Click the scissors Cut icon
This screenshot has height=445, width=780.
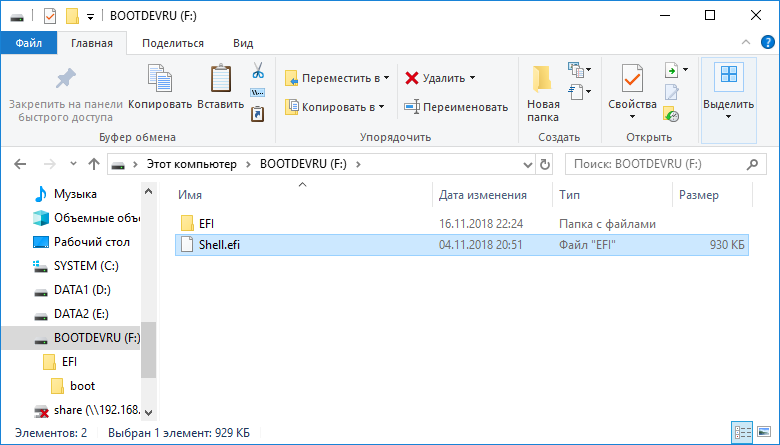click(257, 71)
